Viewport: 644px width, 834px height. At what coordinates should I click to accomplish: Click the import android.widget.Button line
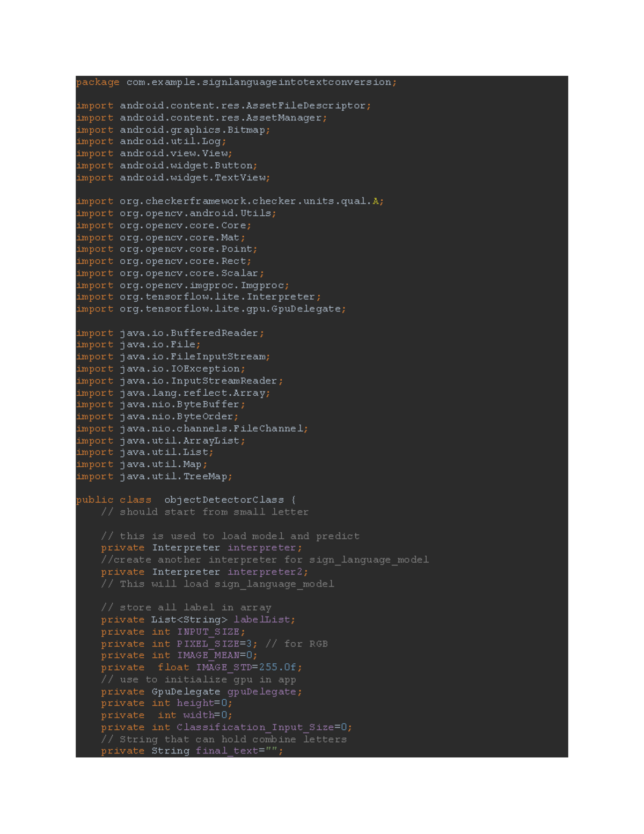pyautogui.click(x=166, y=165)
